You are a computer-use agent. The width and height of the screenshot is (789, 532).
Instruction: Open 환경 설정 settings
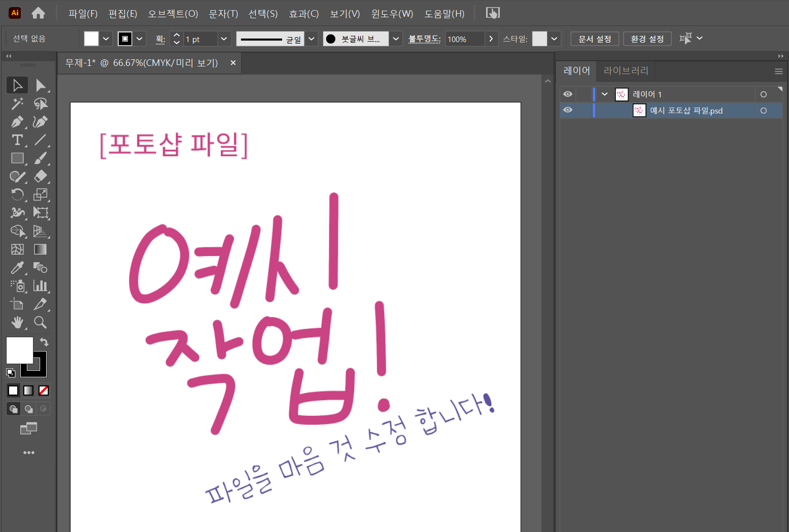pyautogui.click(x=647, y=39)
